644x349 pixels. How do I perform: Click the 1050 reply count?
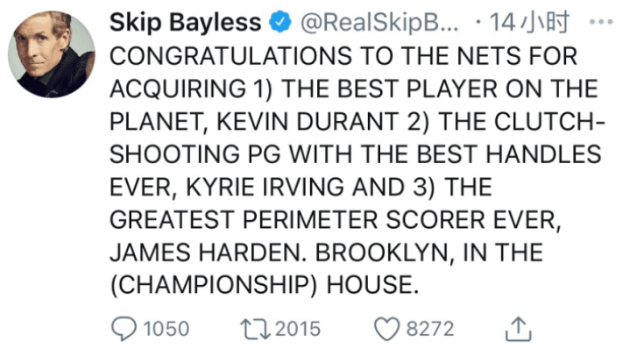[x=166, y=329]
